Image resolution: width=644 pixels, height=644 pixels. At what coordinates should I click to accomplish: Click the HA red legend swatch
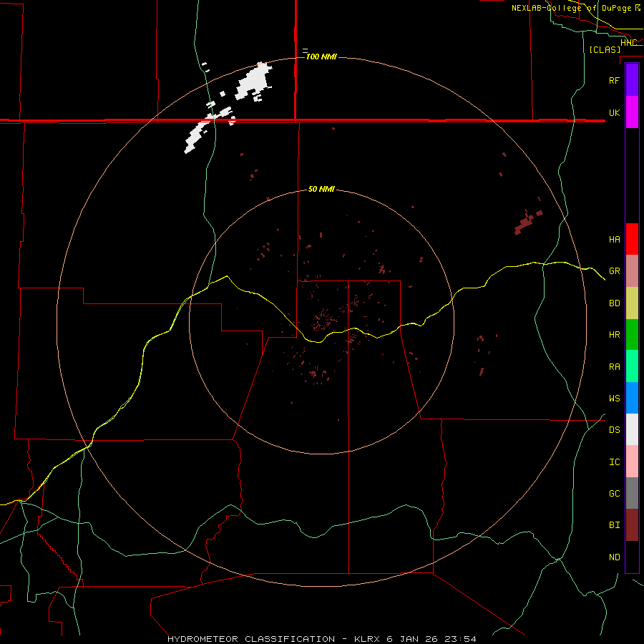(x=632, y=239)
